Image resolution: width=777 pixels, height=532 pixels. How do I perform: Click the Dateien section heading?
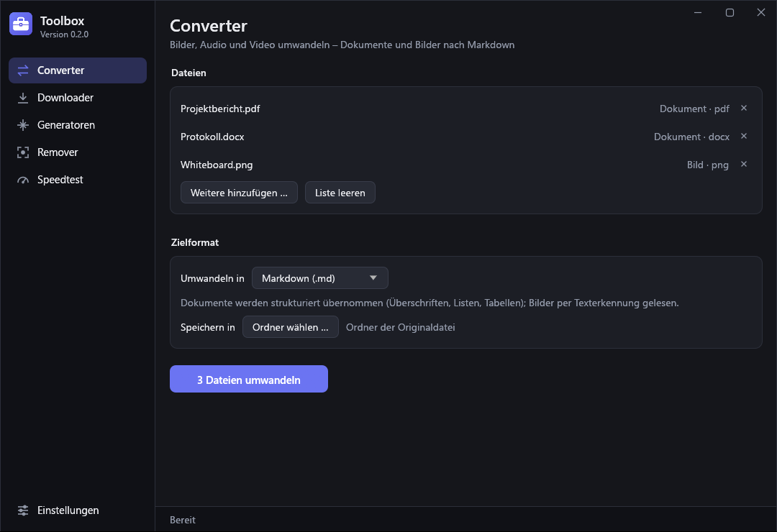point(188,73)
